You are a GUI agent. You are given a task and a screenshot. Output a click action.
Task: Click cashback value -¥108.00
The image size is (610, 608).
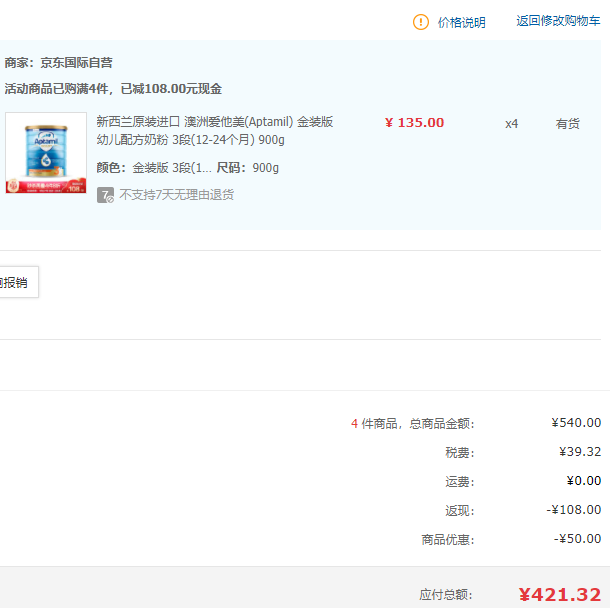pyautogui.click(x=574, y=510)
